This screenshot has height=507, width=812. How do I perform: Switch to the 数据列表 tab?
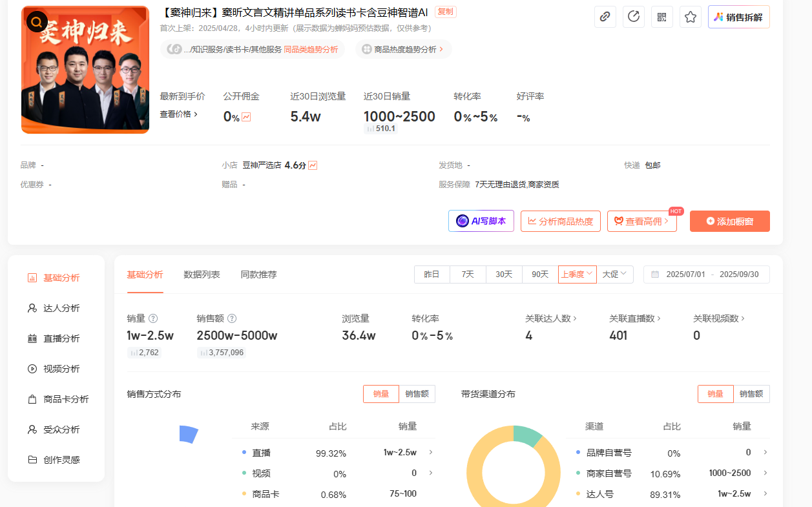pyautogui.click(x=202, y=274)
